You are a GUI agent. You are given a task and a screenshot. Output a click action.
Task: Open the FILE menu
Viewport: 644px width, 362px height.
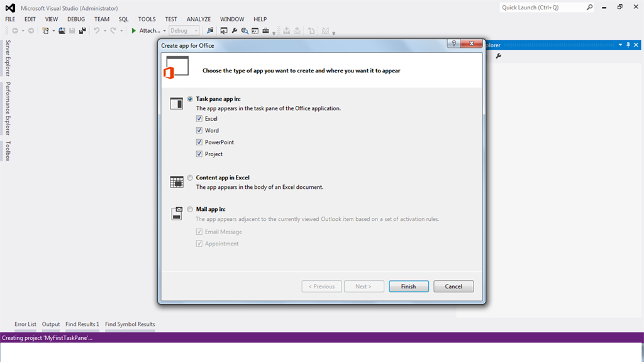(10, 20)
